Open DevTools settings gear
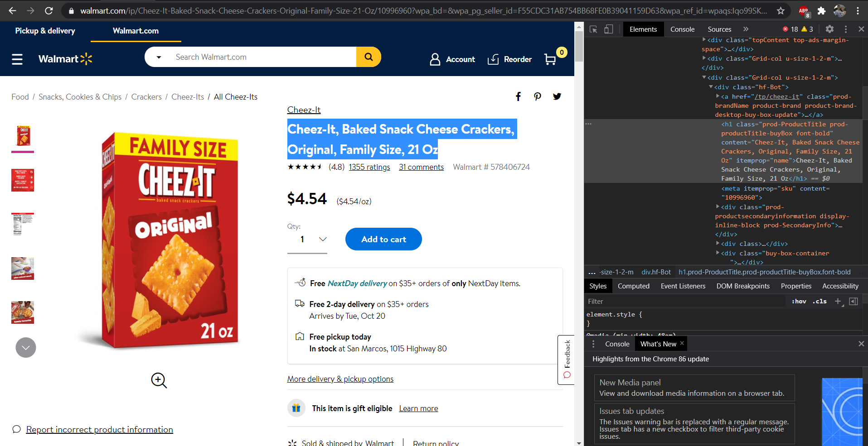This screenshot has width=868, height=446. 829,29
